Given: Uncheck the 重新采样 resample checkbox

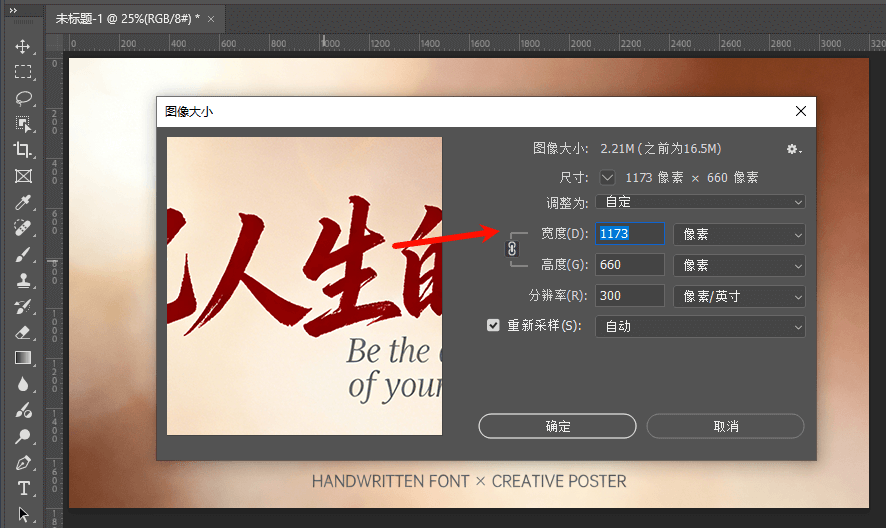Looking at the screenshot, I should click(x=493, y=326).
